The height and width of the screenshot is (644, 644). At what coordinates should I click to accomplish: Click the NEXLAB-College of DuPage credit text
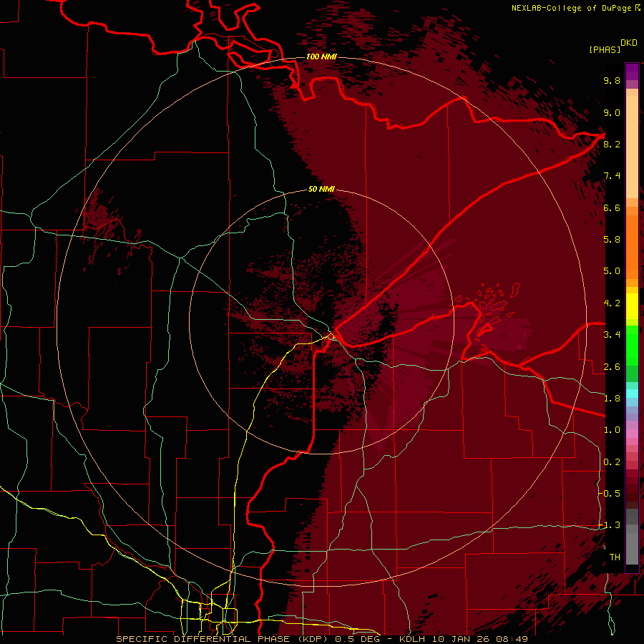571,8
